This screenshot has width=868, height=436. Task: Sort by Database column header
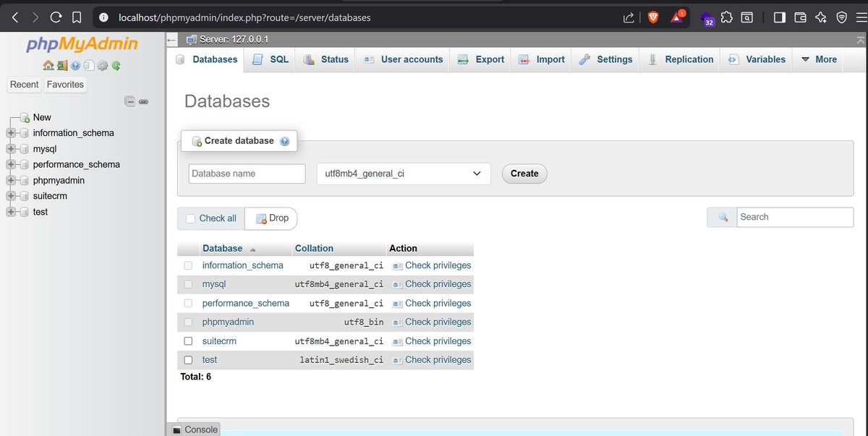pos(222,248)
